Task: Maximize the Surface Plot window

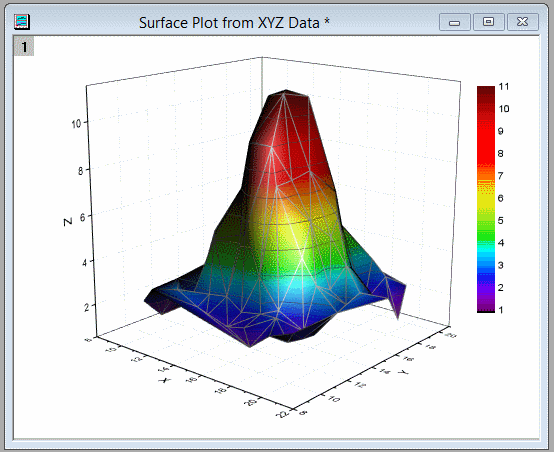Action: [489, 22]
